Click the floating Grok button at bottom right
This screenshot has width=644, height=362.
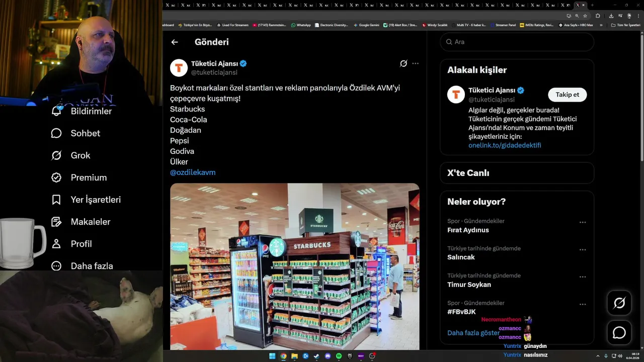(x=619, y=303)
